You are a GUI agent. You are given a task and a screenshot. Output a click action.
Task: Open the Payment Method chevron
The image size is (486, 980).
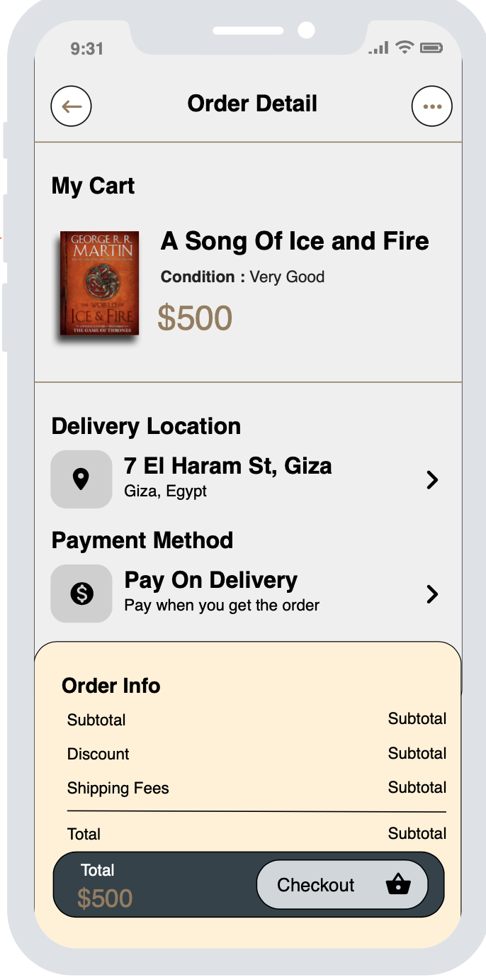click(x=432, y=595)
